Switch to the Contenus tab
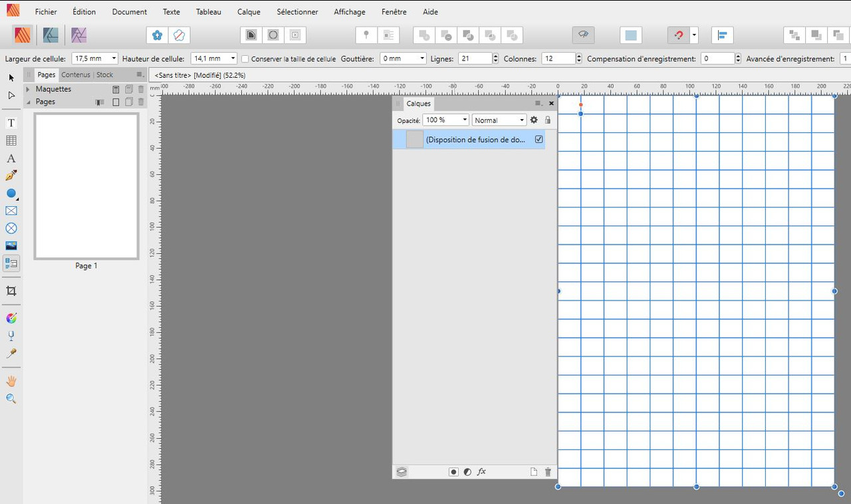Image resolution: width=851 pixels, height=504 pixels. pyautogui.click(x=75, y=74)
